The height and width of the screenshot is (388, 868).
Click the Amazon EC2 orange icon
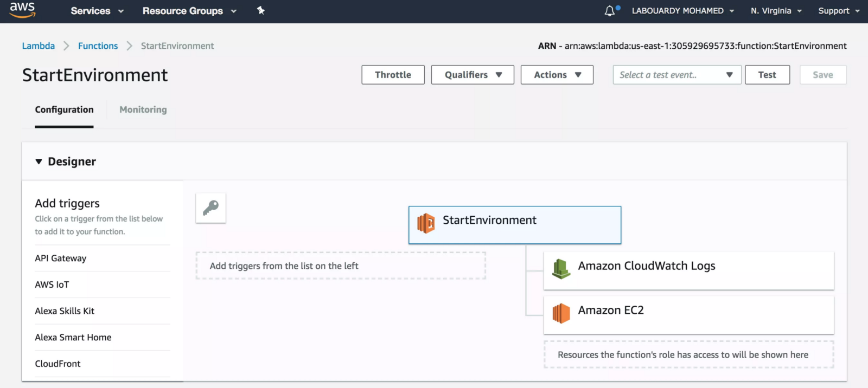(561, 313)
